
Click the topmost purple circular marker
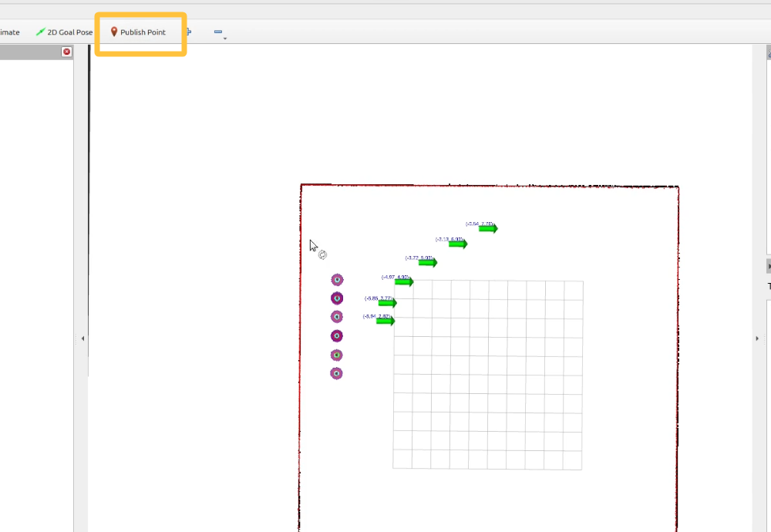pos(337,280)
